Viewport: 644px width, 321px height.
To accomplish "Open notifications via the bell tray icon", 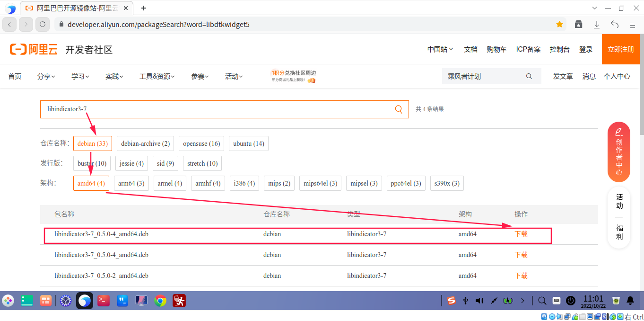I will [x=630, y=300].
